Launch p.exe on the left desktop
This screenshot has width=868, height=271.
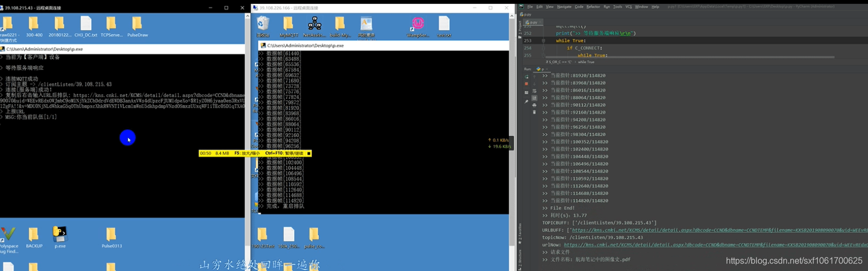pos(59,237)
